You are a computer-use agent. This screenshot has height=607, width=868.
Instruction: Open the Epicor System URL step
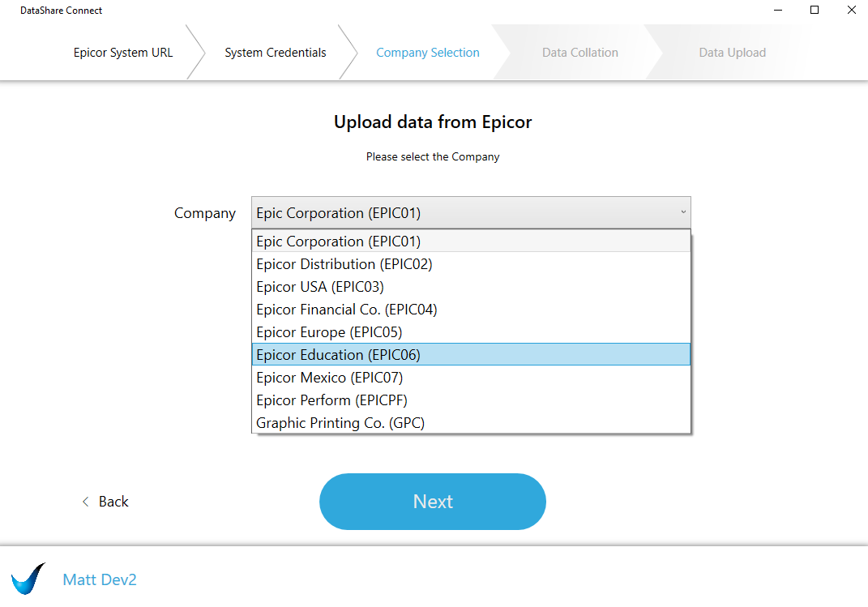click(x=123, y=53)
